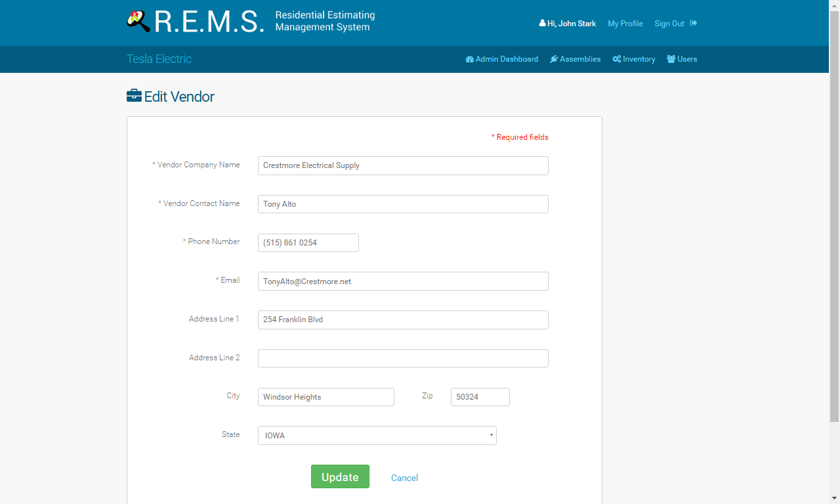
Task: Click the user icon beside Hi, John Stark
Action: tap(543, 23)
